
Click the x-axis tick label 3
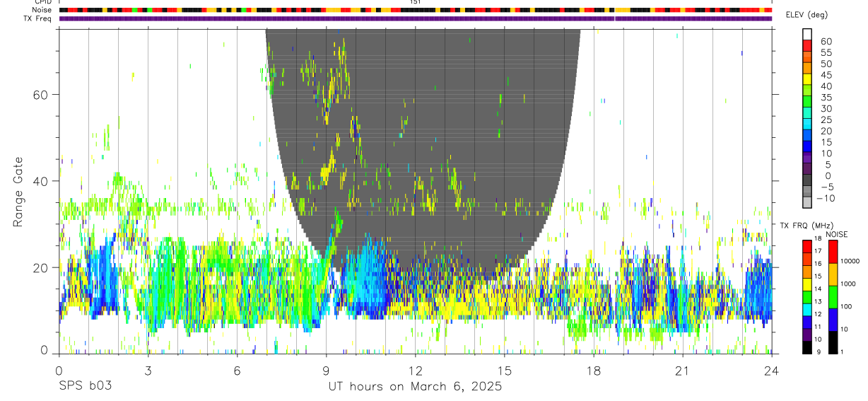[x=148, y=371]
